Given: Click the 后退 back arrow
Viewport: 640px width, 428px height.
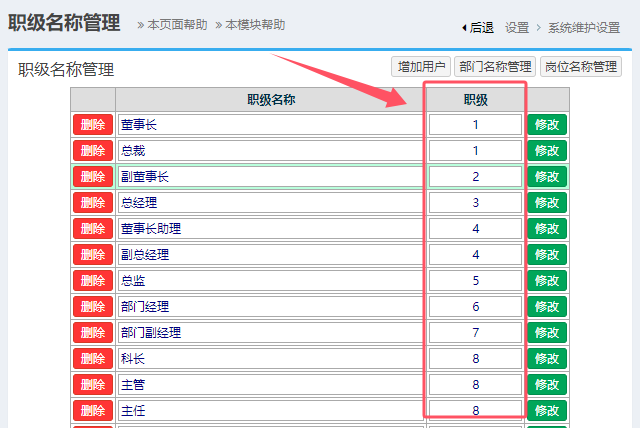Looking at the screenshot, I should [478, 27].
